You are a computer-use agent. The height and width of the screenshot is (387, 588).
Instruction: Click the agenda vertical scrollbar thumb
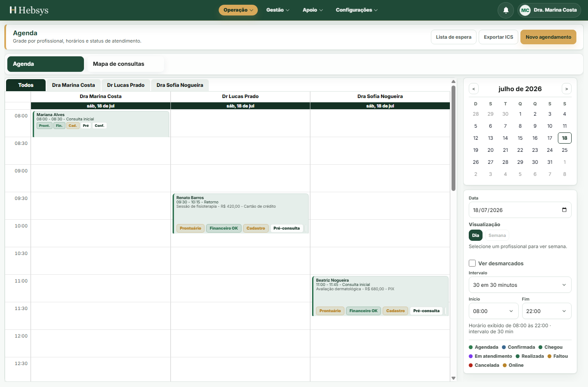[453, 138]
